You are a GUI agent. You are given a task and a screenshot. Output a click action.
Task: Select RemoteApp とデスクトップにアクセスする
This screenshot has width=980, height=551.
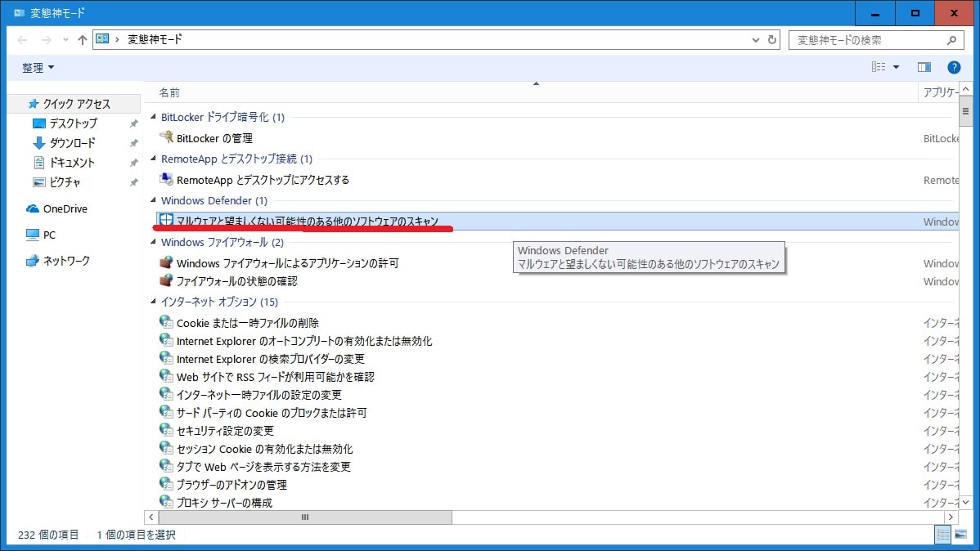click(263, 180)
